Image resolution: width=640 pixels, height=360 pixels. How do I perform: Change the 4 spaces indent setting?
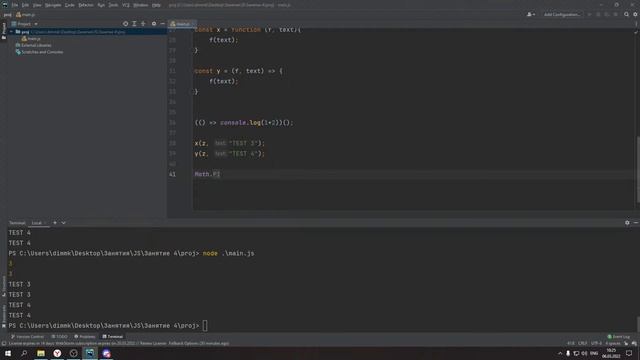[613, 344]
